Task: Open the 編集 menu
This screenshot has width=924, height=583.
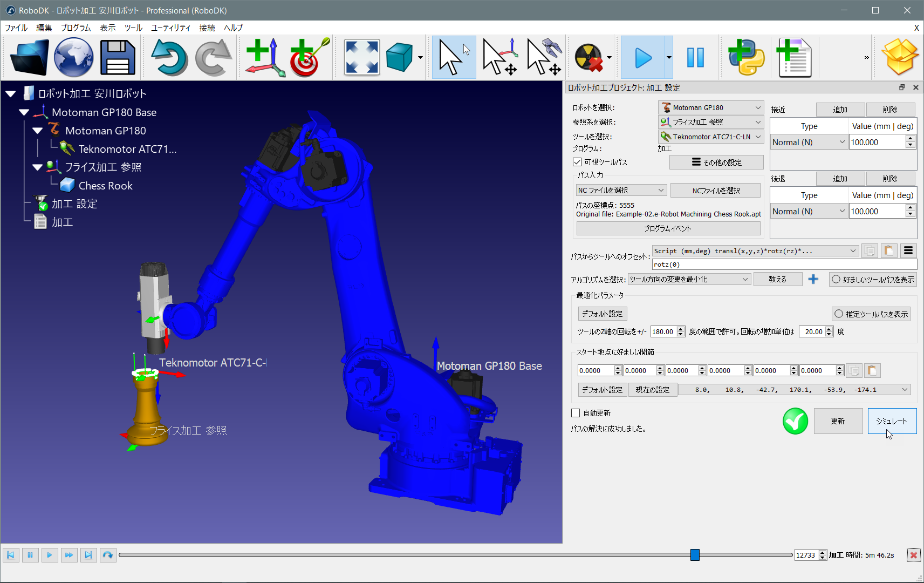Action: tap(44, 28)
